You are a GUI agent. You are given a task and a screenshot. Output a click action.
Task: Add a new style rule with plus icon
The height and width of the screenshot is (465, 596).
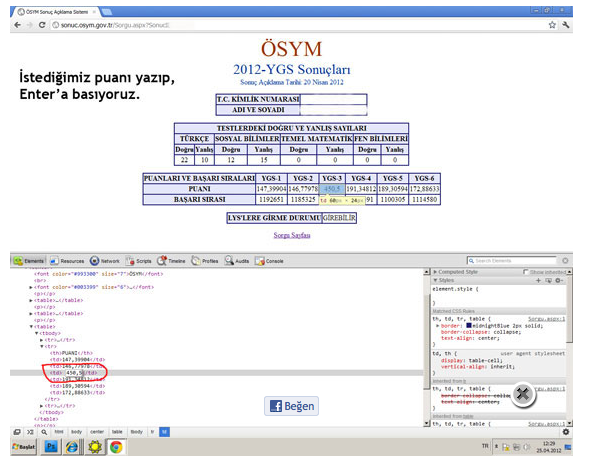coord(538,280)
